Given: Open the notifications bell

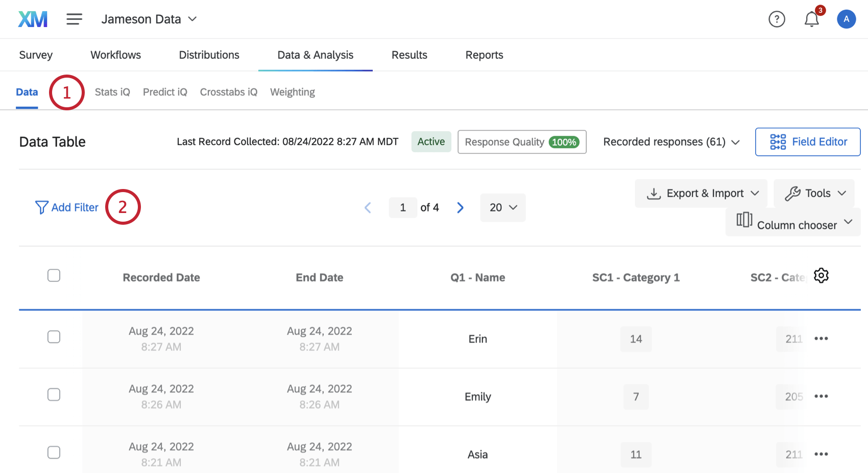Looking at the screenshot, I should click(x=811, y=19).
